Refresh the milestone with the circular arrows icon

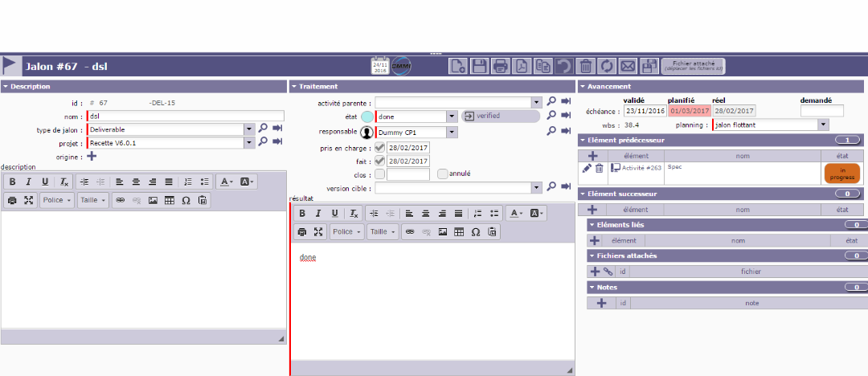click(x=607, y=66)
